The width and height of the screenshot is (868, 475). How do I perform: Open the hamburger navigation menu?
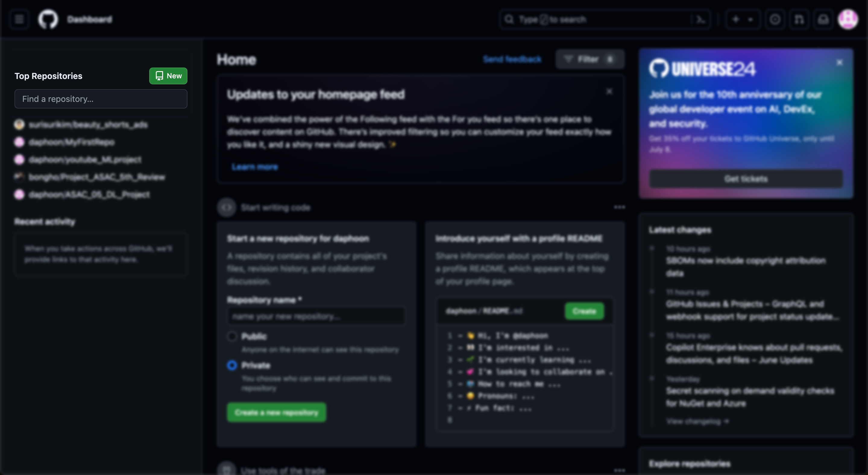pos(19,19)
